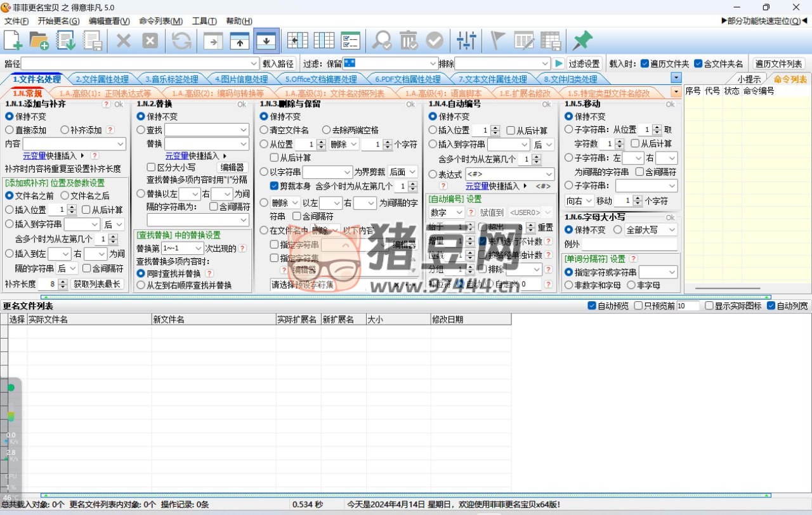Click the add folder toolbar icon
812x515 pixels.
coord(39,41)
